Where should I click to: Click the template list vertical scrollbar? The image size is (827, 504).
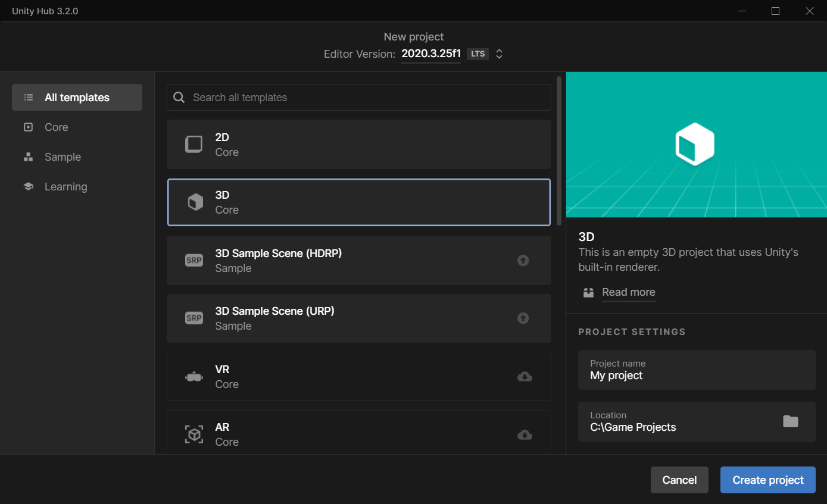(559, 151)
